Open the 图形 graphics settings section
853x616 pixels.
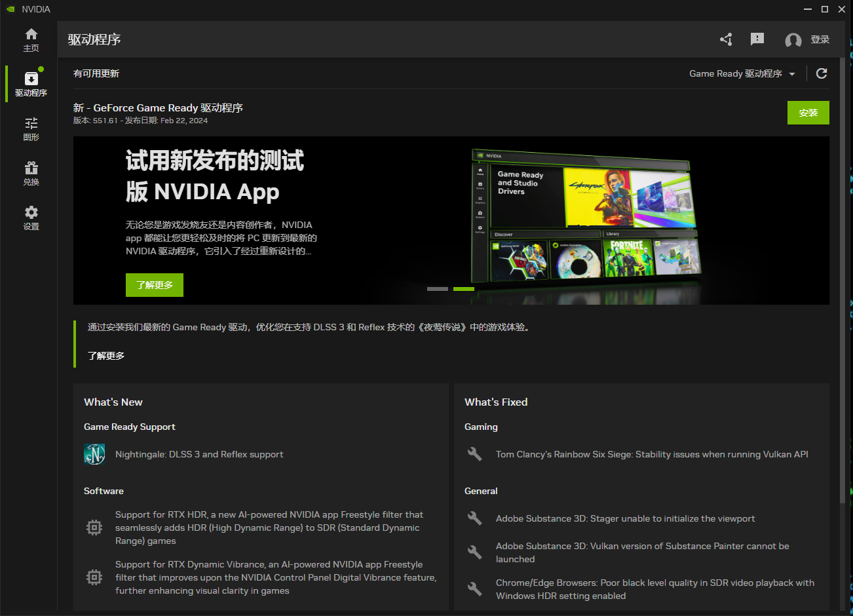[x=31, y=129]
